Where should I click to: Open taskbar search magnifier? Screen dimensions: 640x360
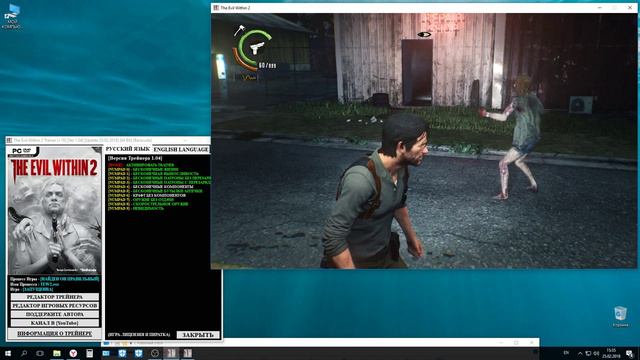24,353
